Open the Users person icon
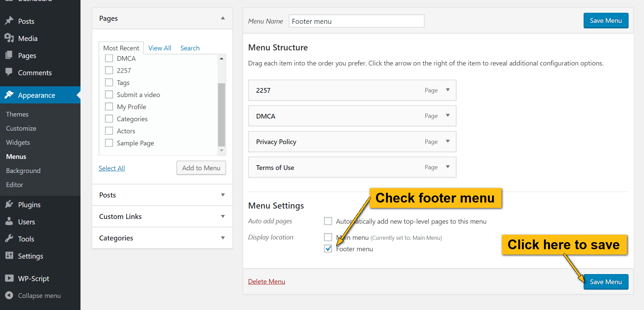Screen dimensions: 644x310 [9, 221]
